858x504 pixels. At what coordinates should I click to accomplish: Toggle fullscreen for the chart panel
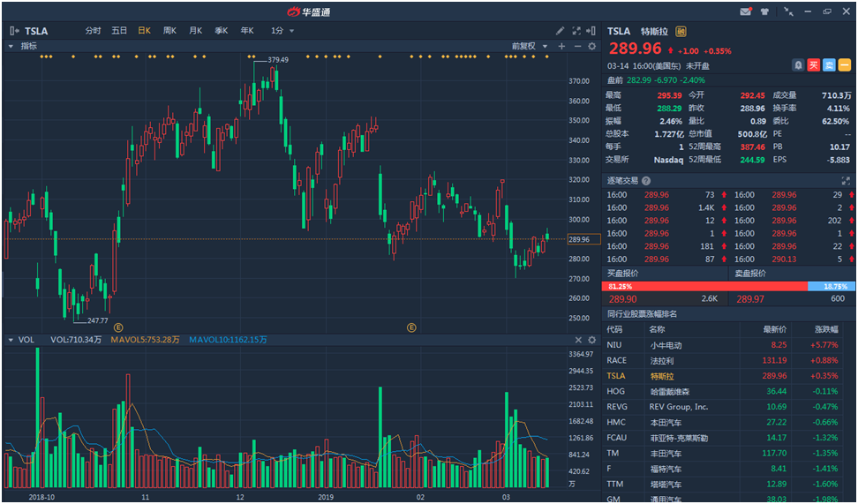pos(576,30)
